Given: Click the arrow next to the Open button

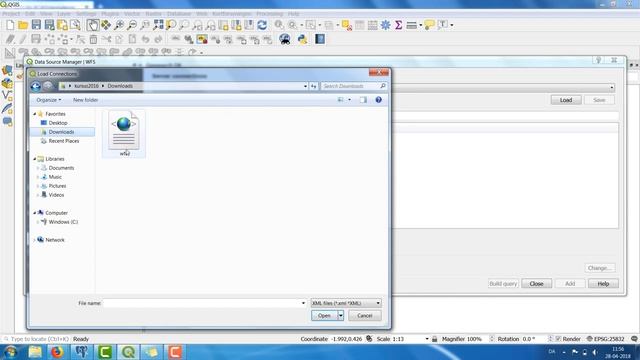Looking at the screenshot, I should click(x=340, y=316).
